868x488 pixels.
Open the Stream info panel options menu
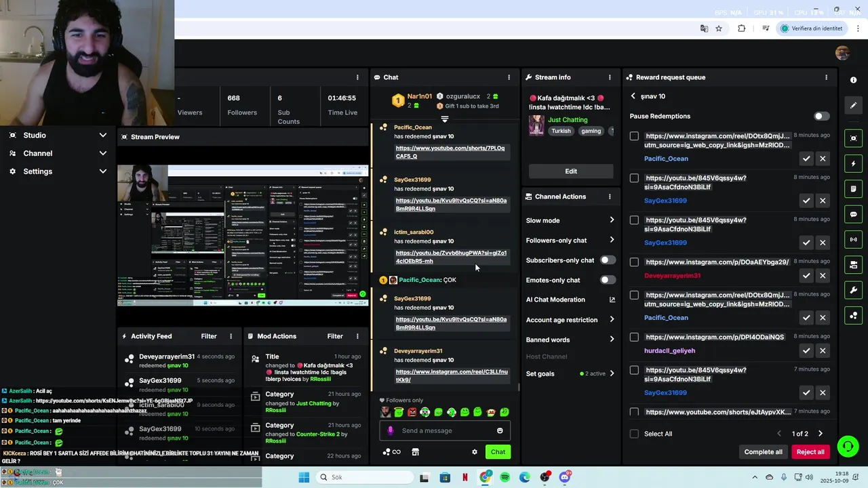tap(610, 77)
